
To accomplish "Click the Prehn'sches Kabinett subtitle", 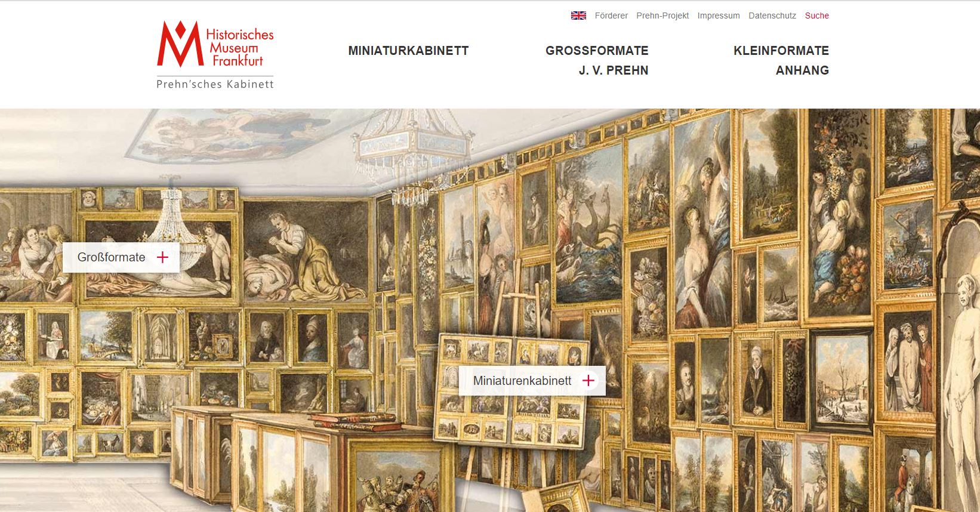I will 215,84.
